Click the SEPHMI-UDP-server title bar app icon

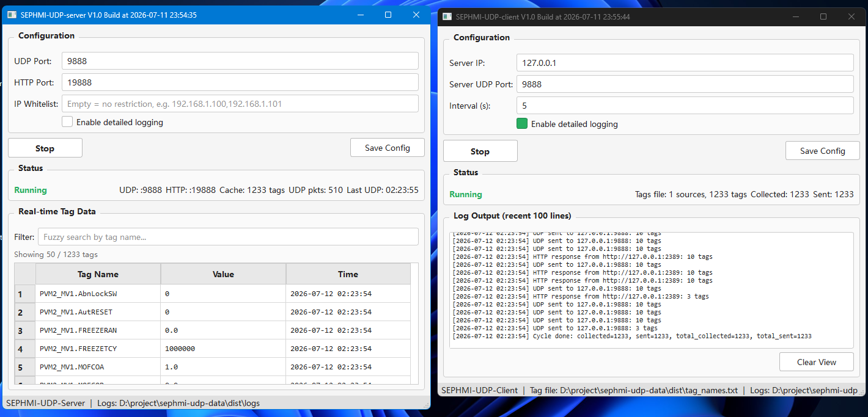12,15
